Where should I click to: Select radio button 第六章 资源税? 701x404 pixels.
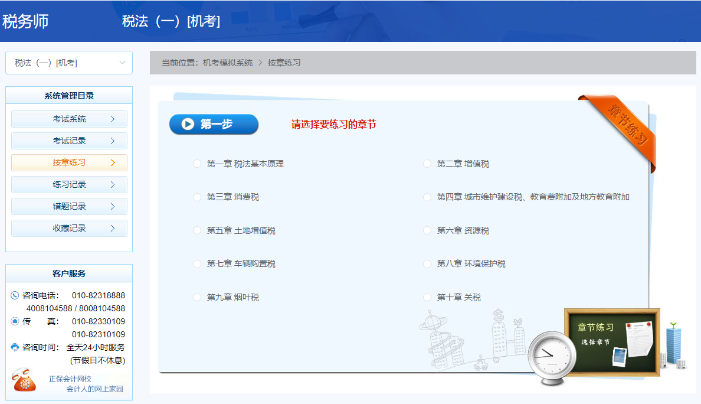coord(427,230)
